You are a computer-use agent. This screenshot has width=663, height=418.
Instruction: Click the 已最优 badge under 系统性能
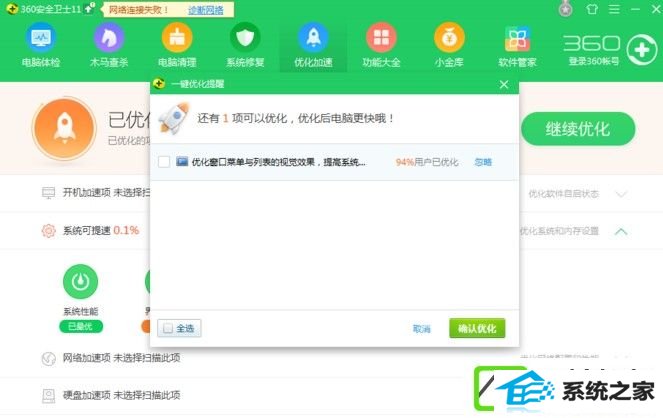click(x=81, y=326)
